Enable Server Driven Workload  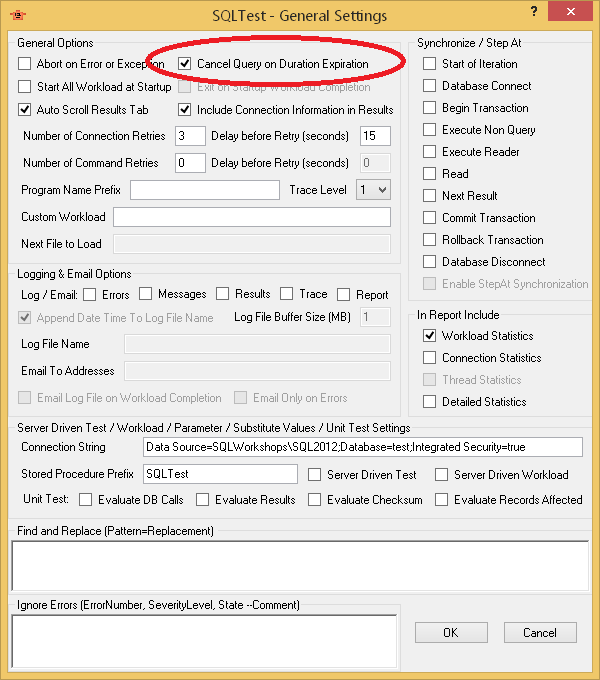pos(441,474)
